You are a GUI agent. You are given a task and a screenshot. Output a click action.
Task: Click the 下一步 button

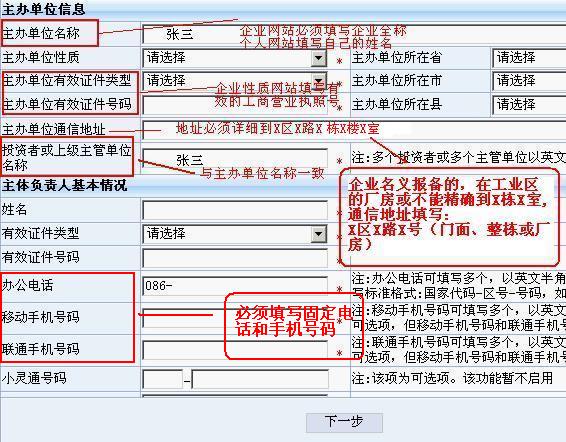(344, 422)
